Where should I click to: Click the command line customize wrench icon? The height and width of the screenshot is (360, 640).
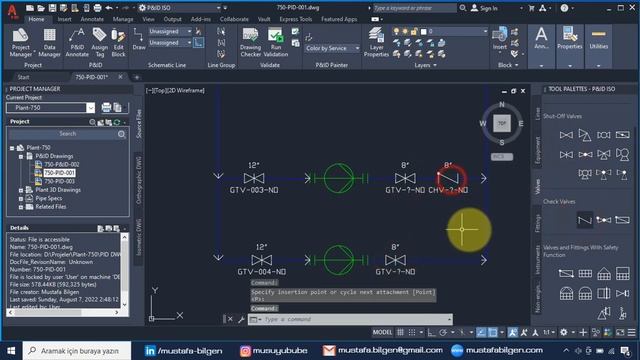[x=241, y=319]
